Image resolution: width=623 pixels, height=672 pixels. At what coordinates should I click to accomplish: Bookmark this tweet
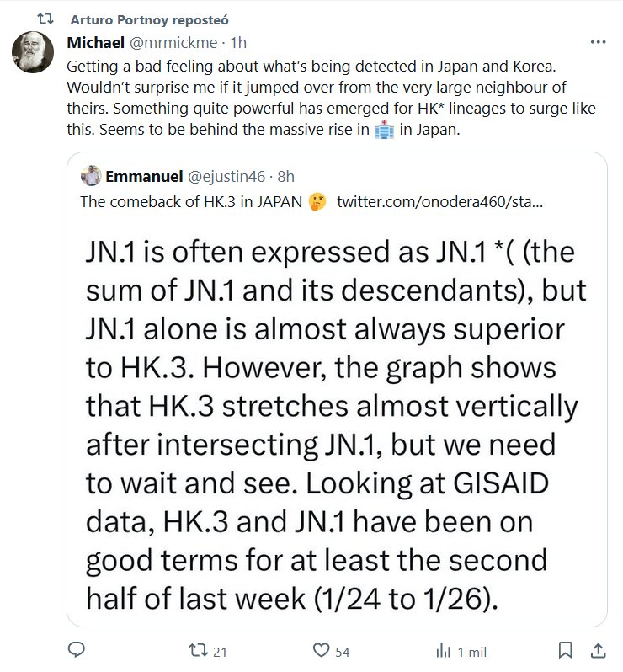click(x=567, y=651)
